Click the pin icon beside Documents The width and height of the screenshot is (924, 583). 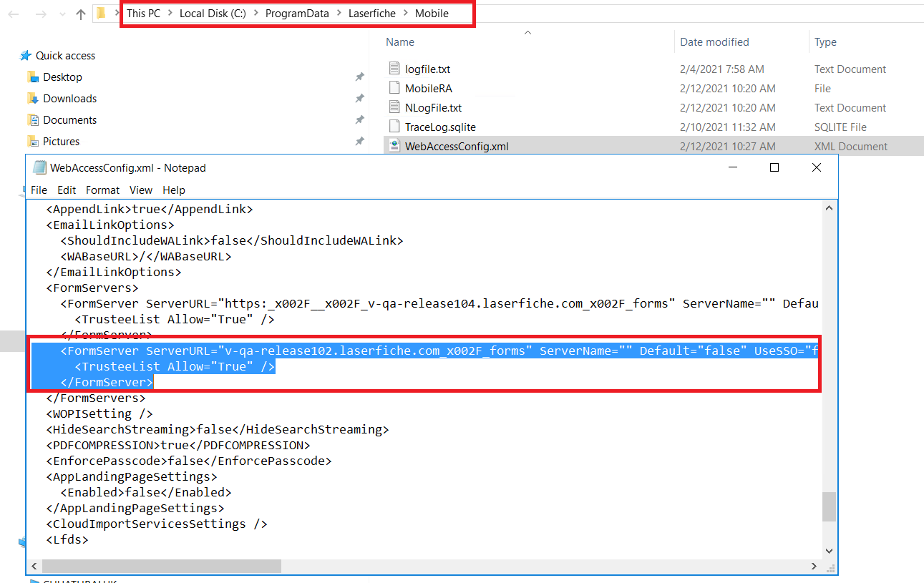click(359, 120)
